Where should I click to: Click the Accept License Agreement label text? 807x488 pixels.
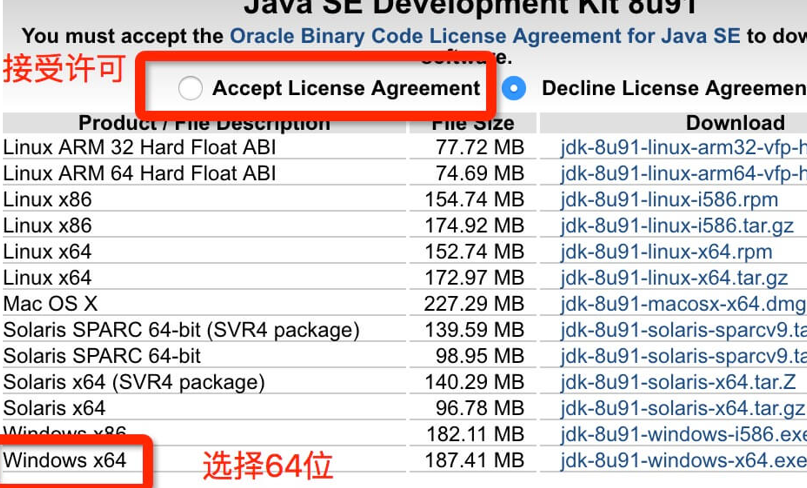point(346,88)
